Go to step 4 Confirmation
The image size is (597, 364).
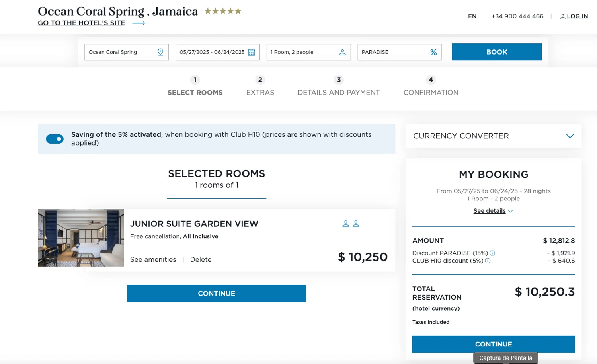point(431,86)
